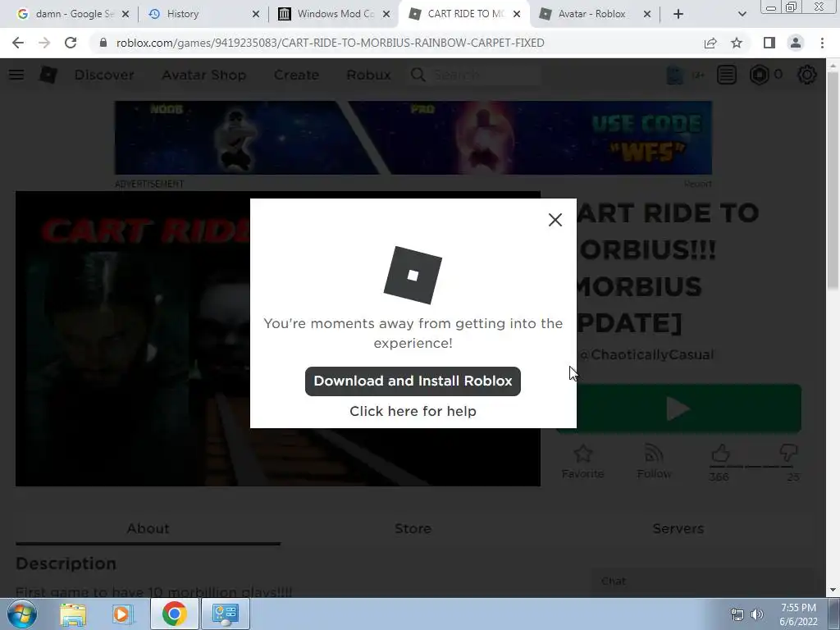The width and height of the screenshot is (840, 630).
Task: Click the green Play button
Action: point(689,409)
